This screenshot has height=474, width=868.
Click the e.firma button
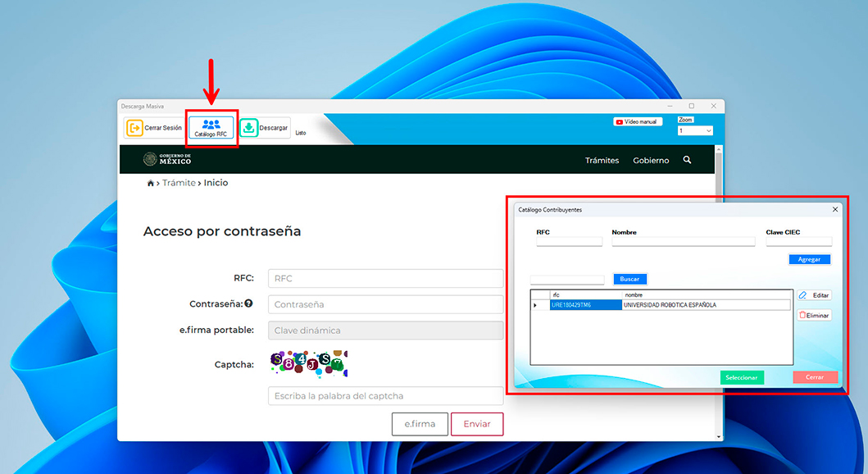[420, 424]
